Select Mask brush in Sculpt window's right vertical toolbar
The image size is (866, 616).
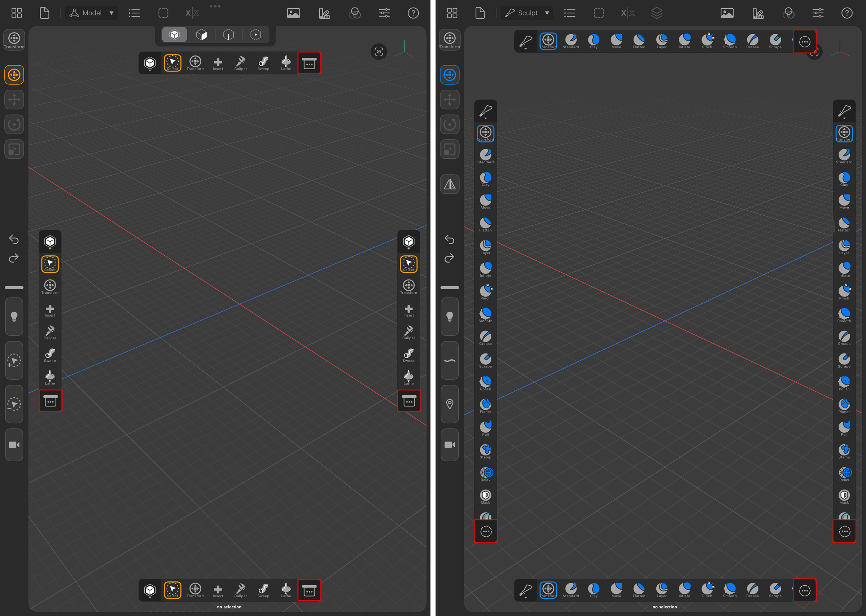844,497
